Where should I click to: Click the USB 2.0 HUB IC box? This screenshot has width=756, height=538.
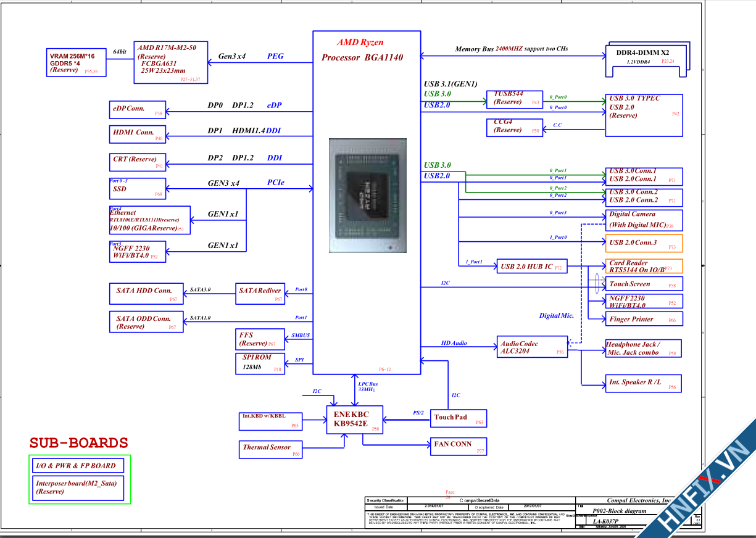pyautogui.click(x=532, y=267)
